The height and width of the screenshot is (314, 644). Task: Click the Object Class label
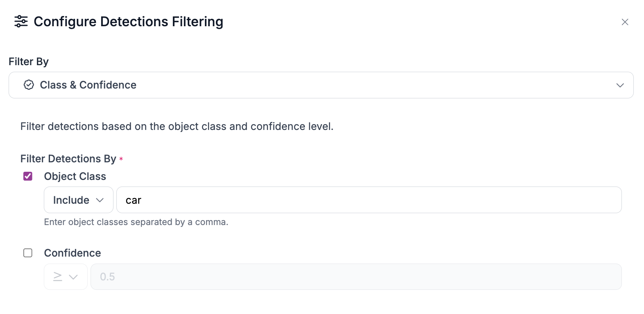coord(75,176)
